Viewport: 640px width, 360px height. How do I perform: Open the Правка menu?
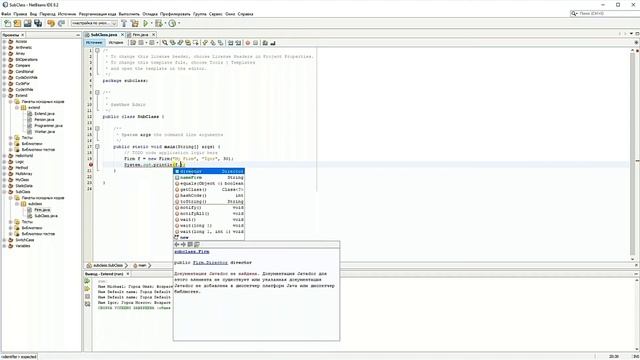(x=20, y=14)
